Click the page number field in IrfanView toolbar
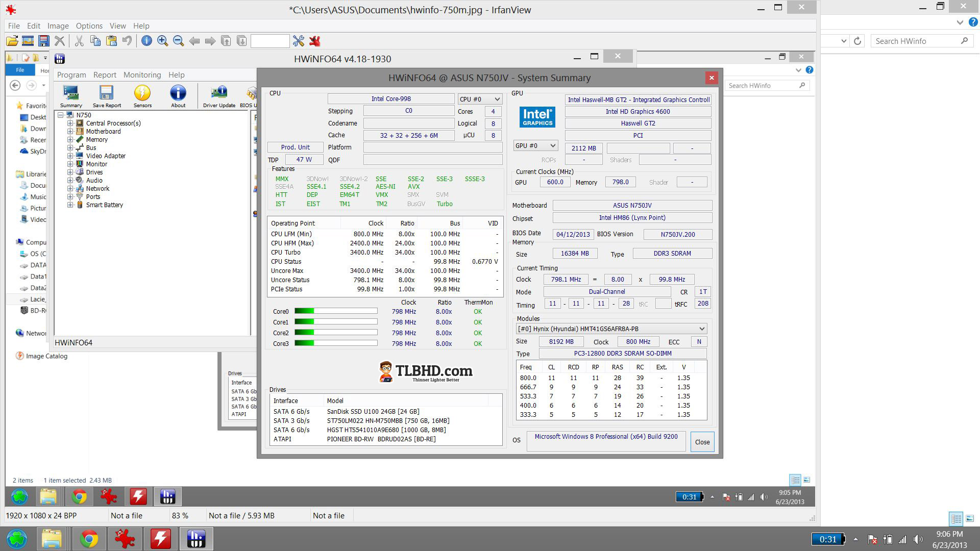 tap(270, 41)
